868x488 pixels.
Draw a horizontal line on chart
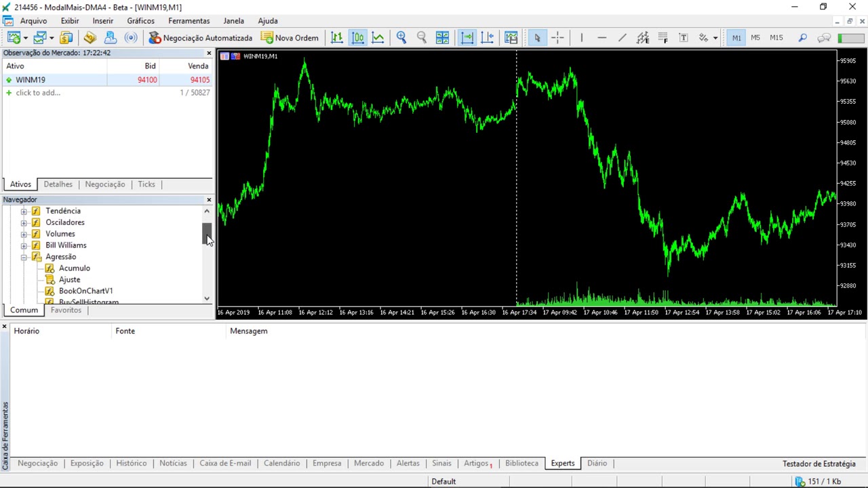(601, 38)
